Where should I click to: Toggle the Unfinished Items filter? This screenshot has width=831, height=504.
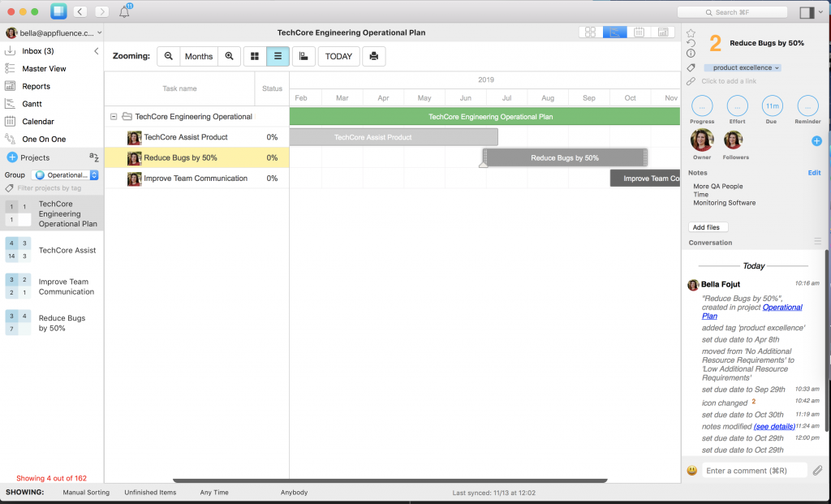pyautogui.click(x=151, y=492)
